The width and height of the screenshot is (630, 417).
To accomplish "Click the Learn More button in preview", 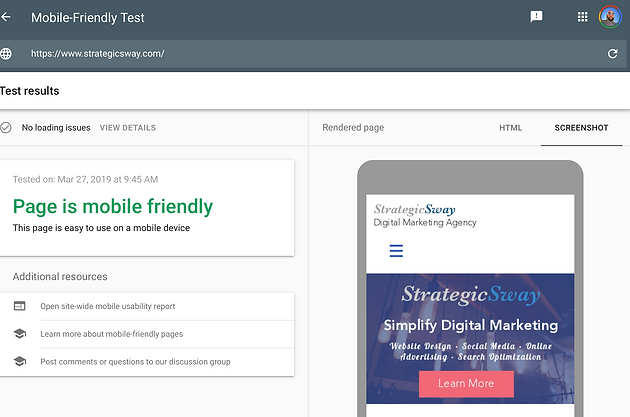I will 466,384.
